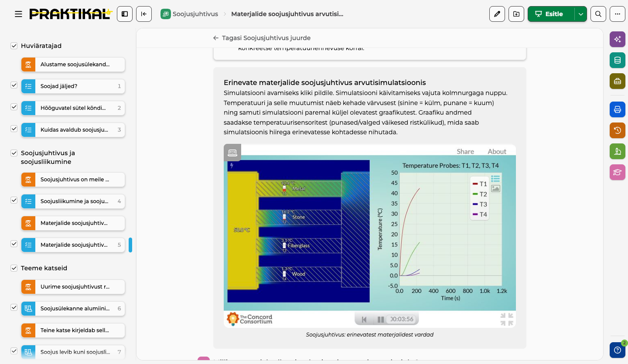Open search with the magnifier icon
This screenshot has height=364, width=628.
coord(598,14)
